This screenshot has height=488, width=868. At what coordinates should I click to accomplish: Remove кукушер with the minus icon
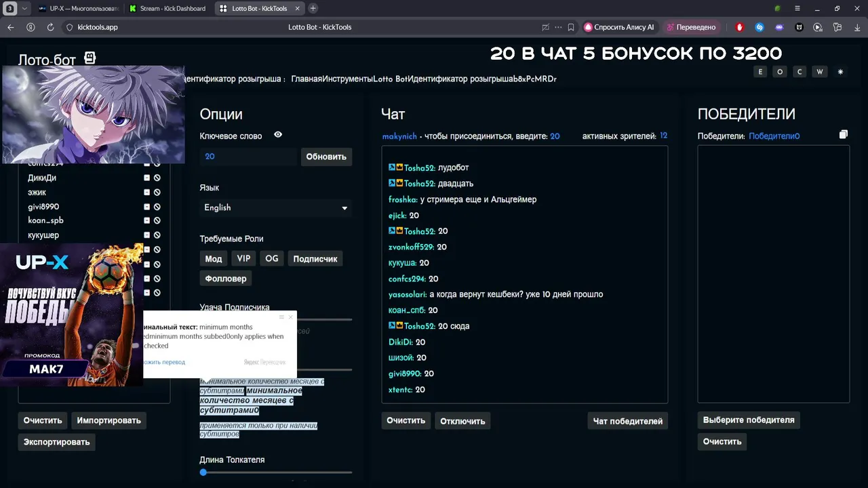pyautogui.click(x=146, y=235)
